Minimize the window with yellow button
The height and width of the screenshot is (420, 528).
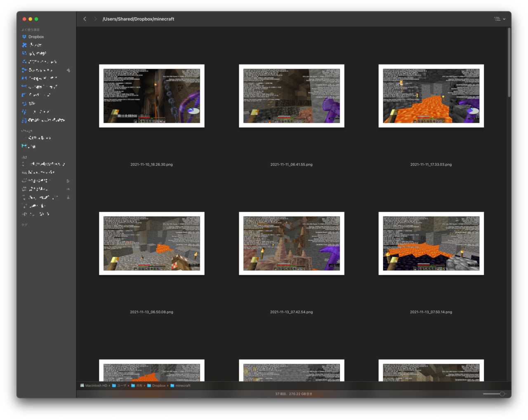31,19
